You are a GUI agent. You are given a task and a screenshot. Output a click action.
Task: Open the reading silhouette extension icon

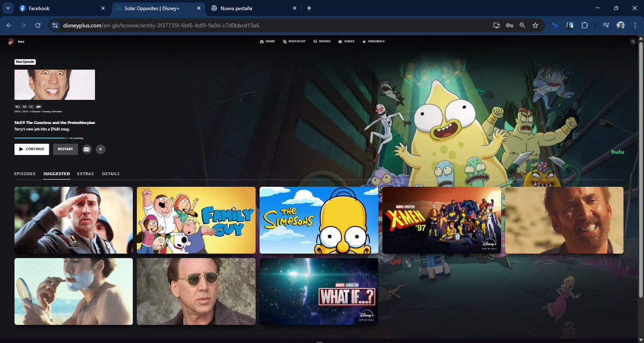pos(570,25)
